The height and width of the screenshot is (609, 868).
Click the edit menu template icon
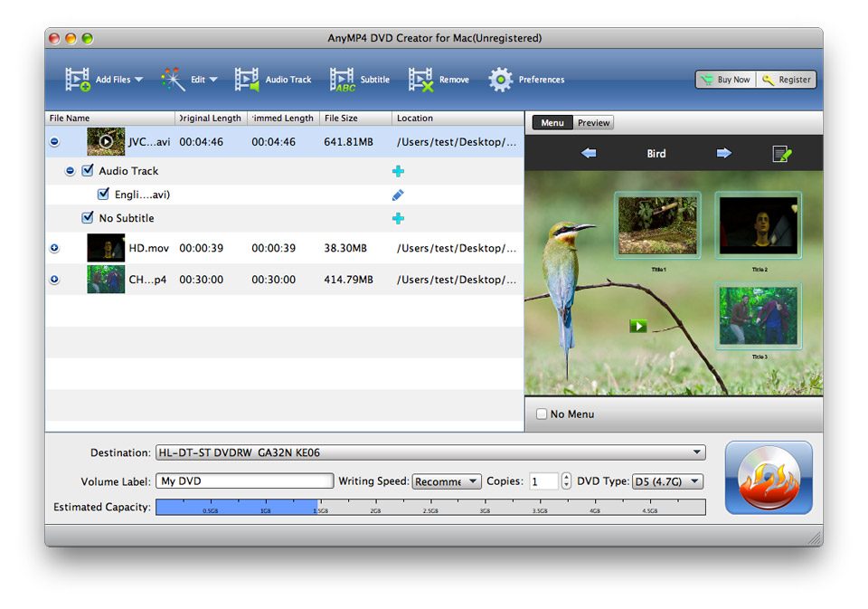(x=782, y=154)
